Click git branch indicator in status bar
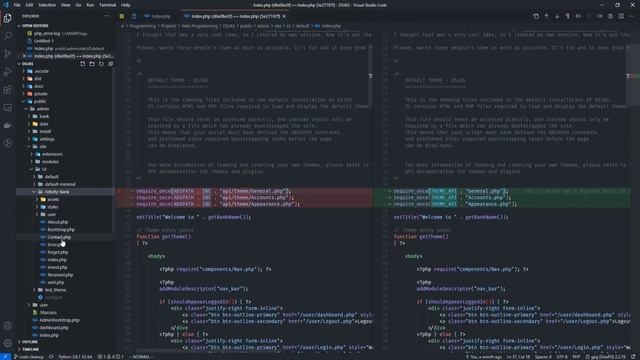This screenshot has height=360, width=640. click(29, 357)
